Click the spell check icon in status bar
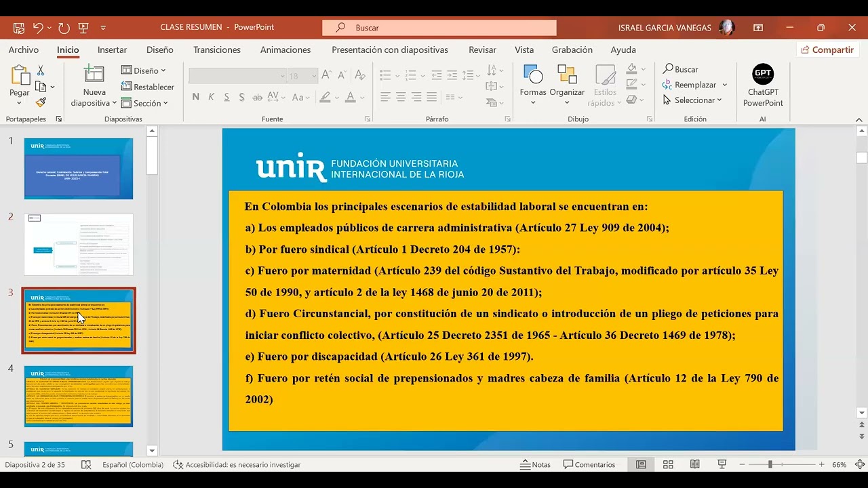This screenshot has height=488, width=868. [x=86, y=465]
